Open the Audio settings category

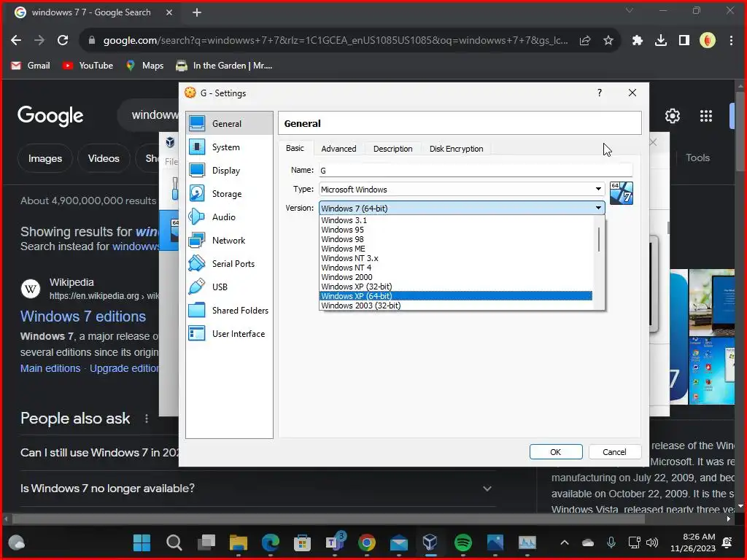point(229,217)
